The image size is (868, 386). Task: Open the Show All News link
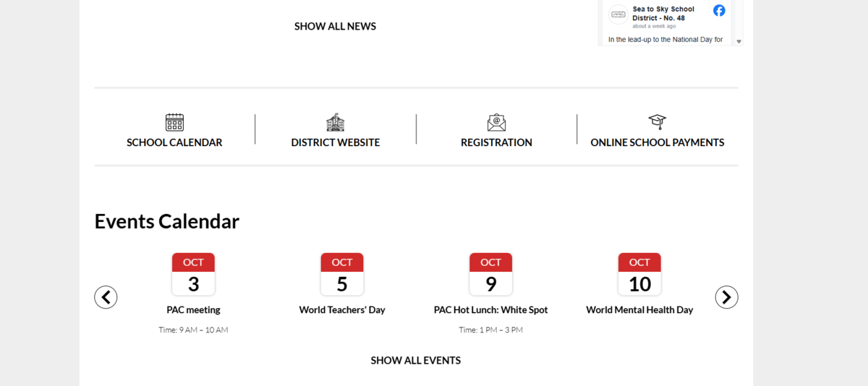tap(335, 26)
